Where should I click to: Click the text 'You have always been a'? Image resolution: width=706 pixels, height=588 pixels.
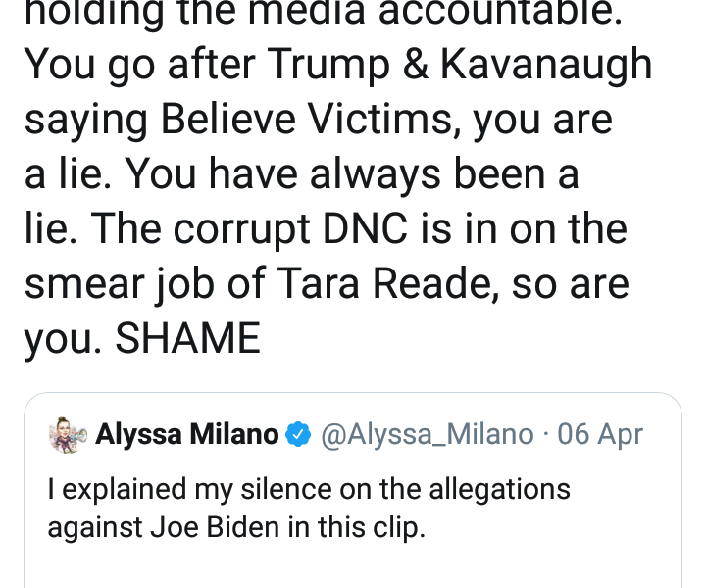pyautogui.click(x=353, y=174)
